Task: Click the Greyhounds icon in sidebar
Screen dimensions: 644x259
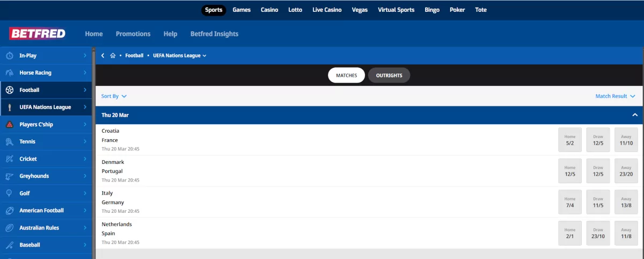Action: [10, 176]
